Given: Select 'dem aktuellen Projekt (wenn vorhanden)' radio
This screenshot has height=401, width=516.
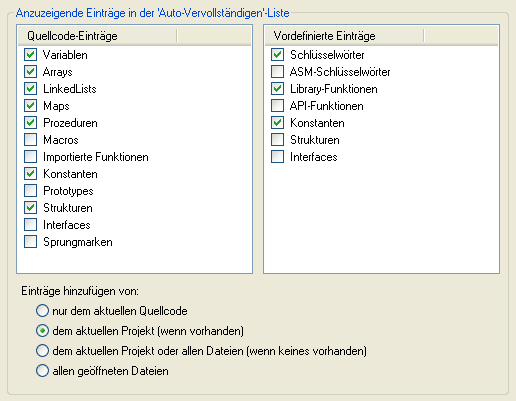Looking at the screenshot, I should coord(42,331).
